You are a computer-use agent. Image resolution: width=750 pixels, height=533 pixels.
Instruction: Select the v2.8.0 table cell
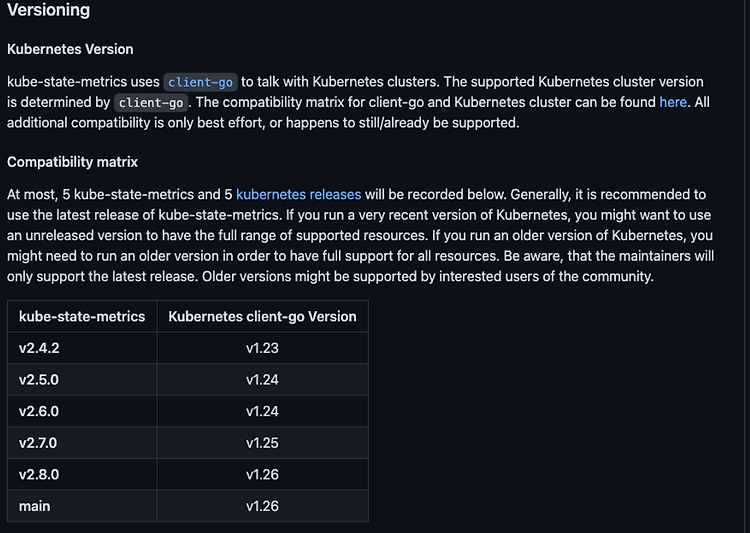click(x=82, y=474)
